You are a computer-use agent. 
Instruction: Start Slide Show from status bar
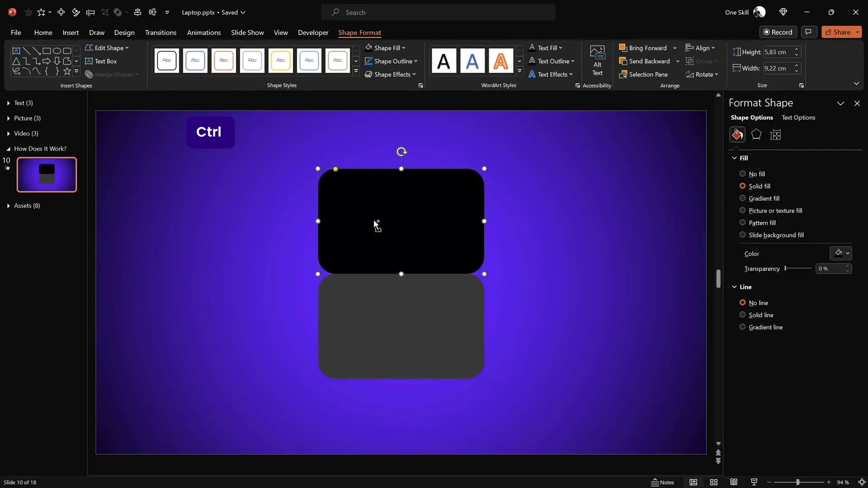[754, 482]
